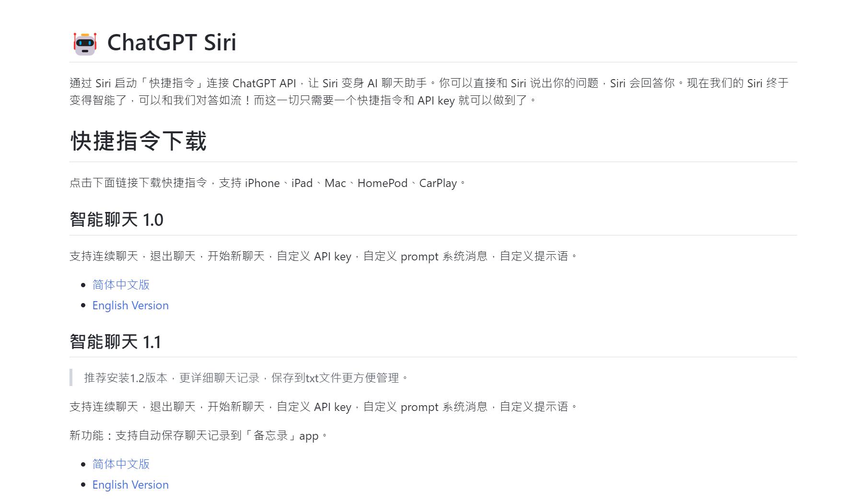Open the English Version link under 智能聊天 1.1
The width and height of the screenshot is (868, 503).
(130, 485)
